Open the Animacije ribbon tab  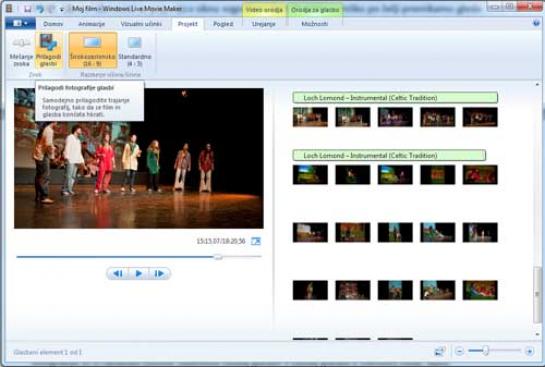(x=91, y=24)
